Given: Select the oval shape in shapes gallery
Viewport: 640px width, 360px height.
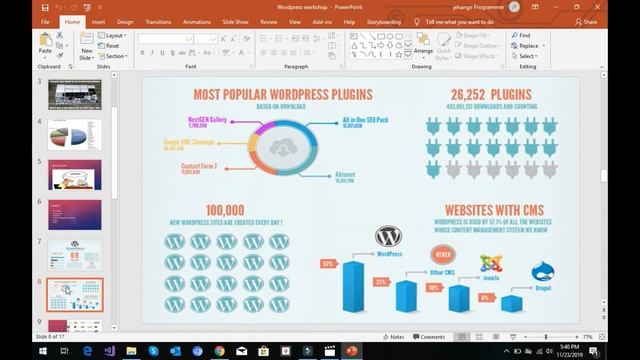Looking at the screenshot, I should [389, 36].
